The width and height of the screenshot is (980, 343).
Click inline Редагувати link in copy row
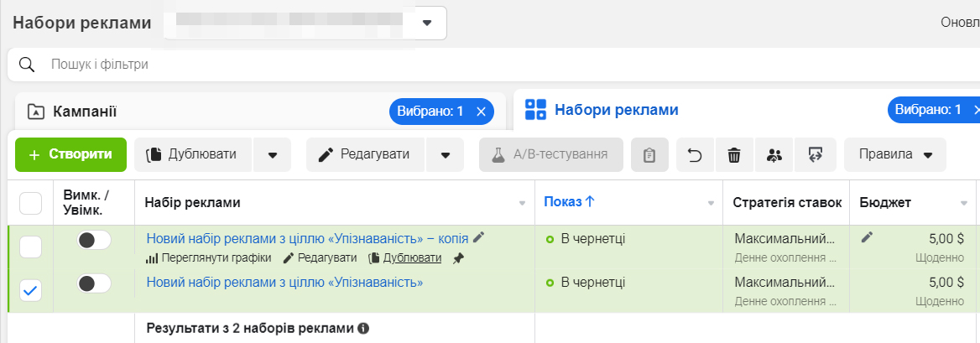[x=320, y=258]
